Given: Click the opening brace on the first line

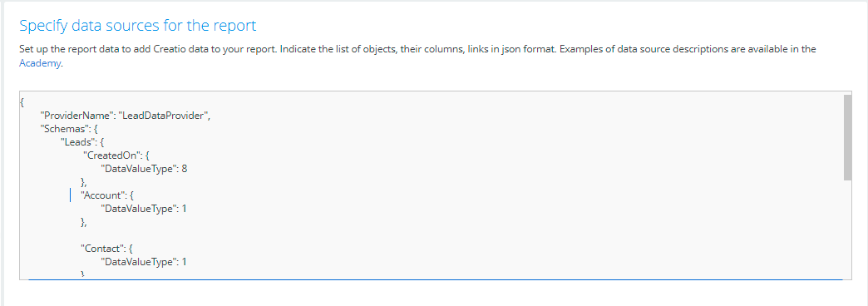Looking at the screenshot, I should (x=22, y=102).
